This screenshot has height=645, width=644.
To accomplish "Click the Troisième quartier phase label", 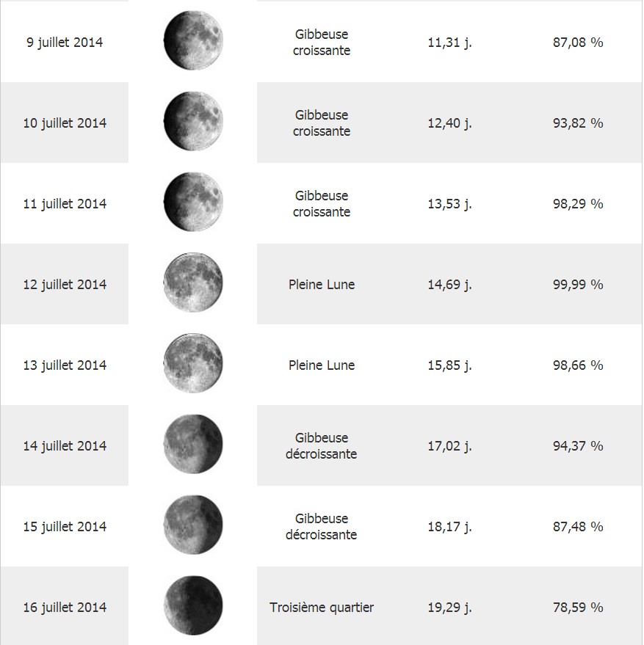I will (x=322, y=608).
